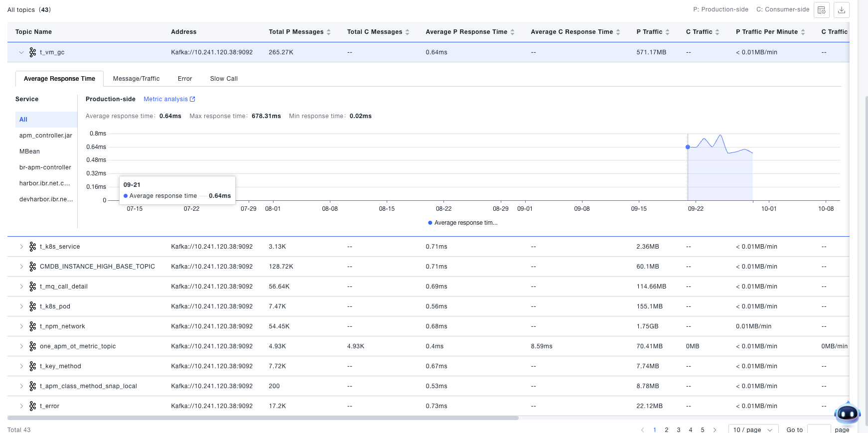Click the Go to page input field
The width and height of the screenshot is (868, 433).
pos(819,430)
